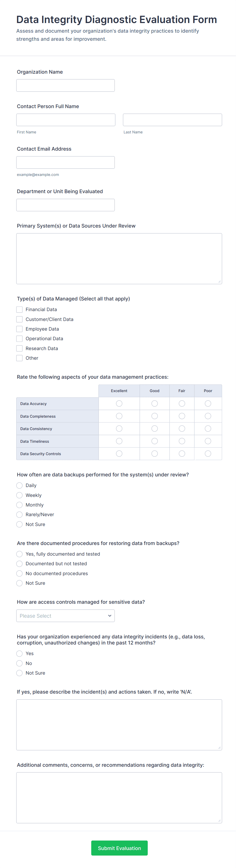Screen dimensions: 236x868
Task: Tick the Research Data checkbox
Action: pyautogui.click(x=20, y=348)
